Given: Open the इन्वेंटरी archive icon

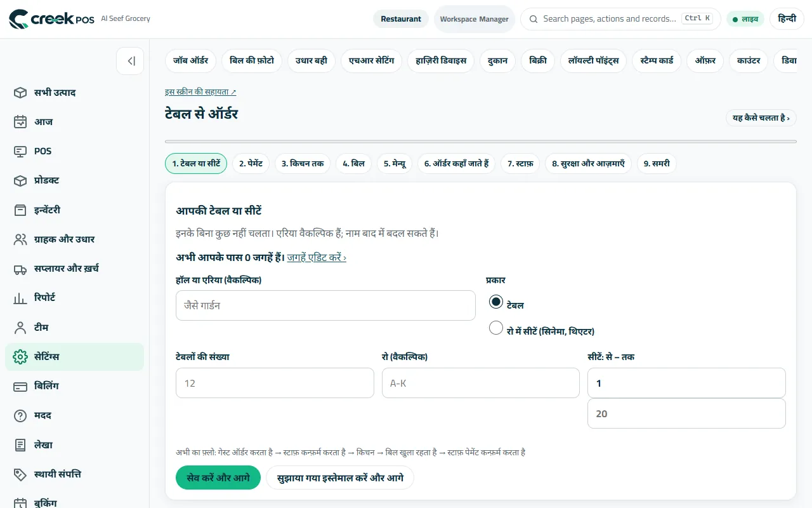Looking at the screenshot, I should coord(20,210).
